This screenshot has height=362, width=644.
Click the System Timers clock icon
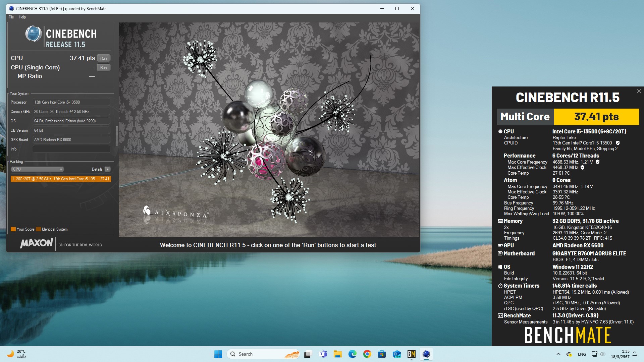pos(500,286)
